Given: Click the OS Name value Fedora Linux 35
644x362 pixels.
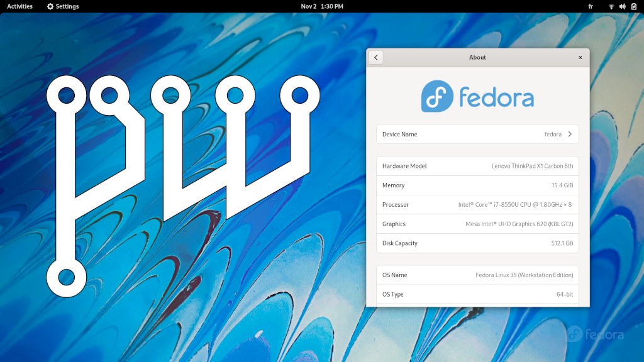Looking at the screenshot, I should [524, 275].
